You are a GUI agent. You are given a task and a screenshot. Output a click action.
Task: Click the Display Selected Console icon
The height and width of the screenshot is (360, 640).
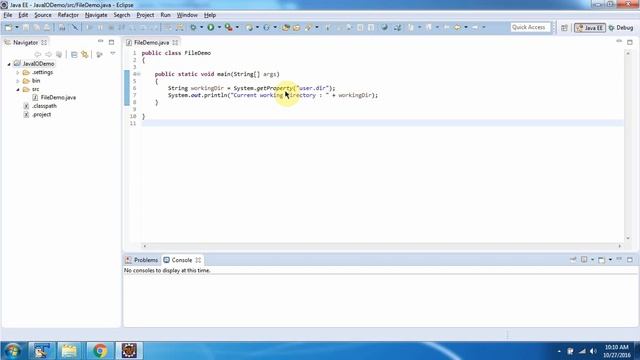[x=584, y=260]
